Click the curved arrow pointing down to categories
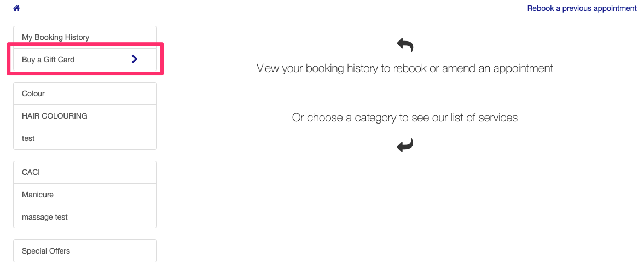Viewport: 644px width, 270px height. coord(405,145)
